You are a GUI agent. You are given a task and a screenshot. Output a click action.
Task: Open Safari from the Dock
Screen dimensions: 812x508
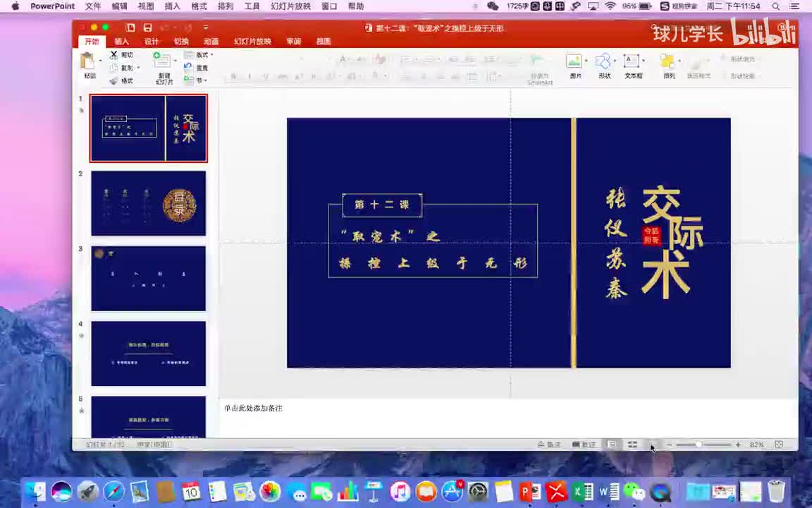113,491
